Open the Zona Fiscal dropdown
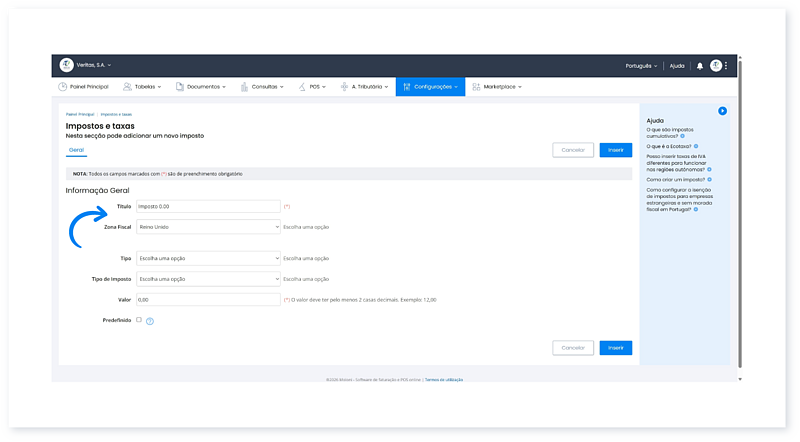The image size is (800, 442). pyautogui.click(x=208, y=227)
